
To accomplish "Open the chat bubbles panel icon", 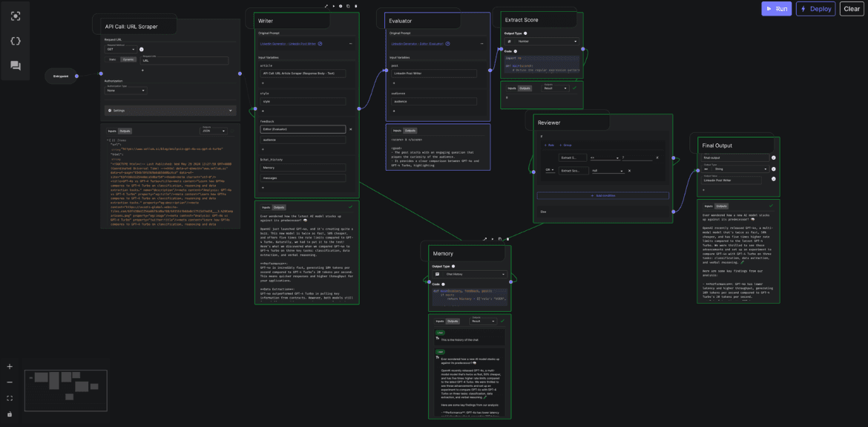I will tap(15, 65).
